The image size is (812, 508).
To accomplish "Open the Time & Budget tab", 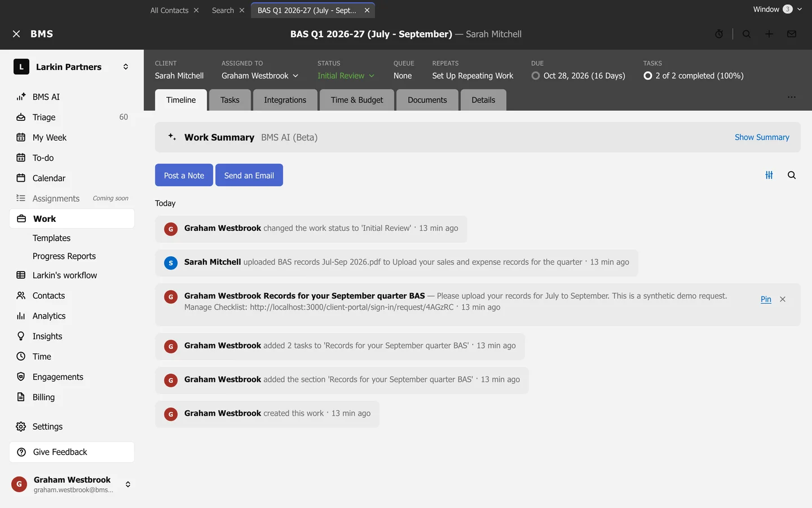I will pos(357,100).
